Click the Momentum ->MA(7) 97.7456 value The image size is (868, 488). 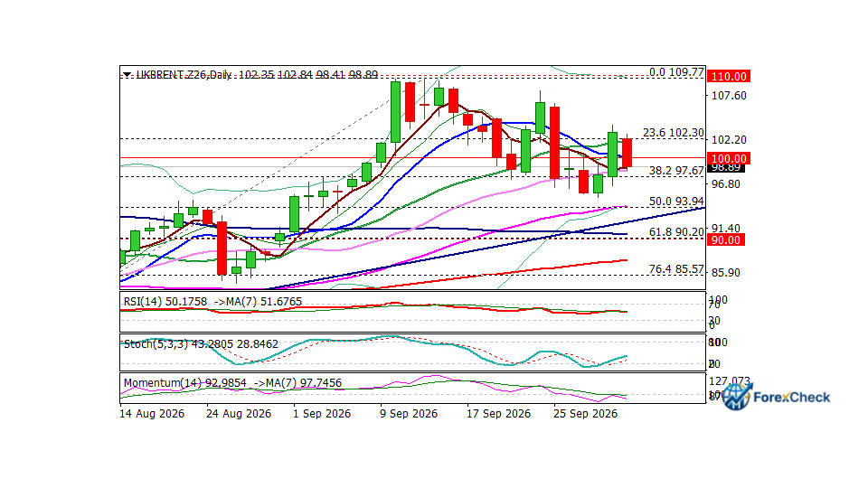[x=297, y=383]
